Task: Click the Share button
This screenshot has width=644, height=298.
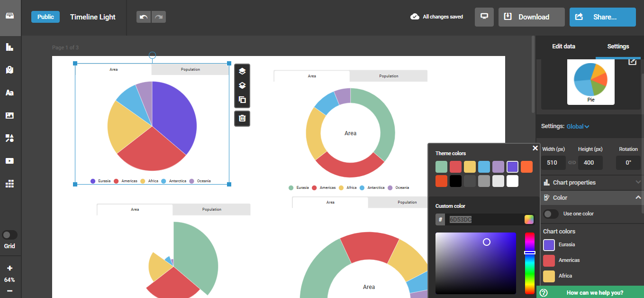Action: click(603, 17)
